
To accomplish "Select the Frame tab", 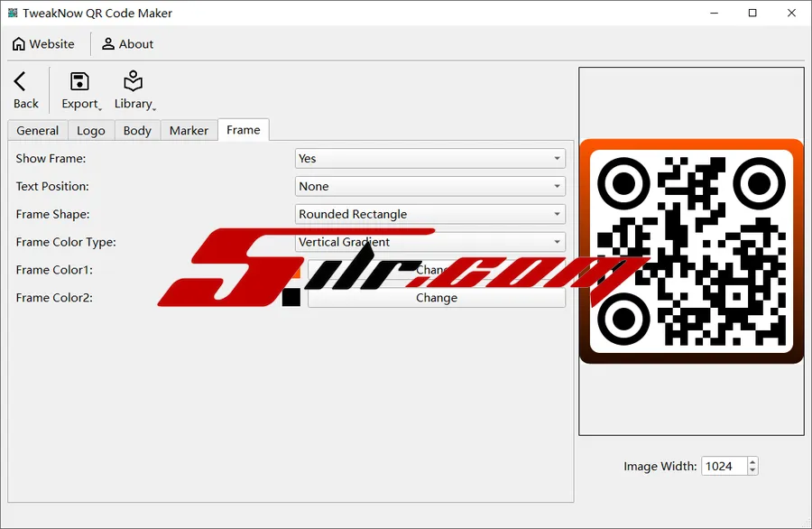I will [244, 130].
